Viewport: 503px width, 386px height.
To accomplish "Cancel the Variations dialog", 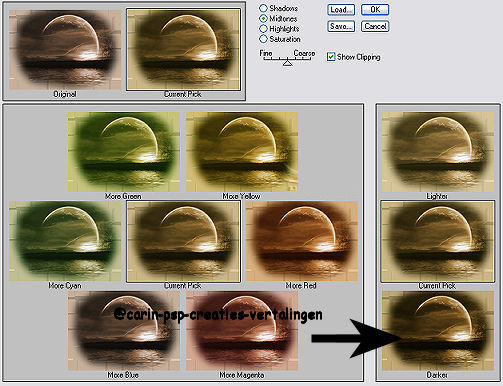I will click(375, 26).
